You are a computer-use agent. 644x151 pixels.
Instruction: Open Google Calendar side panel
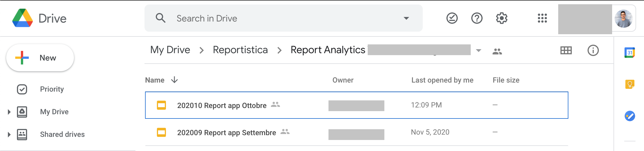click(630, 53)
